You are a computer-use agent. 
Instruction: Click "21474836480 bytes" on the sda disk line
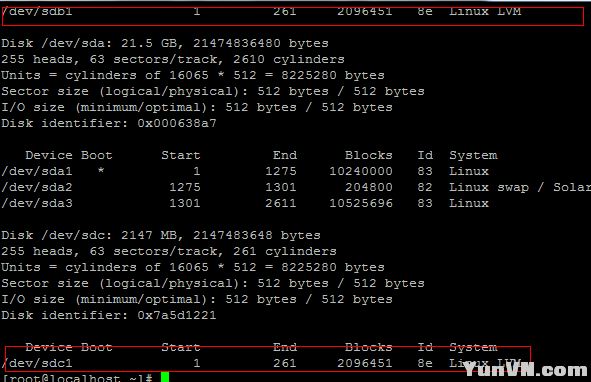[261, 43]
